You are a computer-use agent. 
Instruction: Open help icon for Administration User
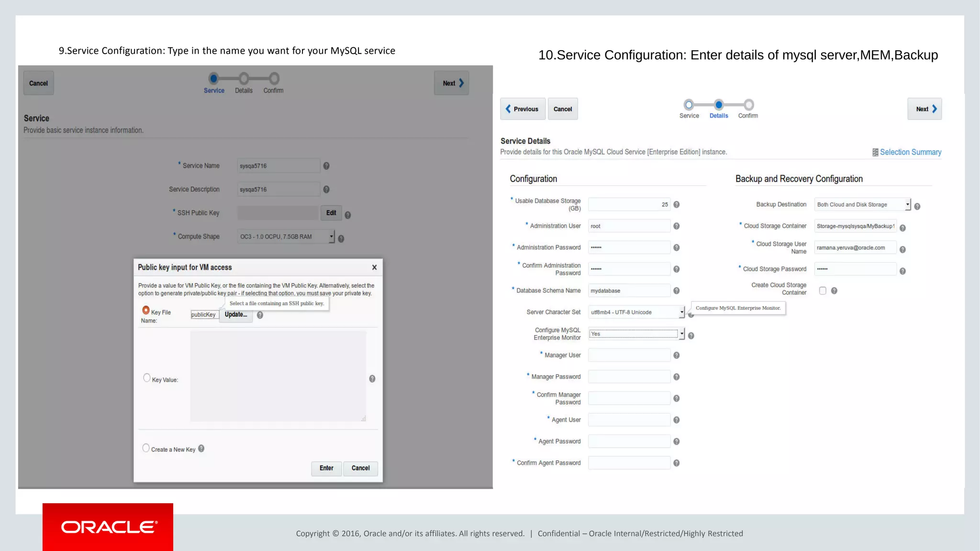[x=677, y=226]
